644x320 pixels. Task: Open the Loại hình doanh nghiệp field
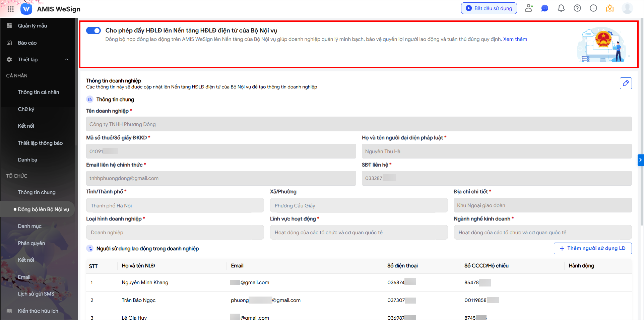click(175, 233)
